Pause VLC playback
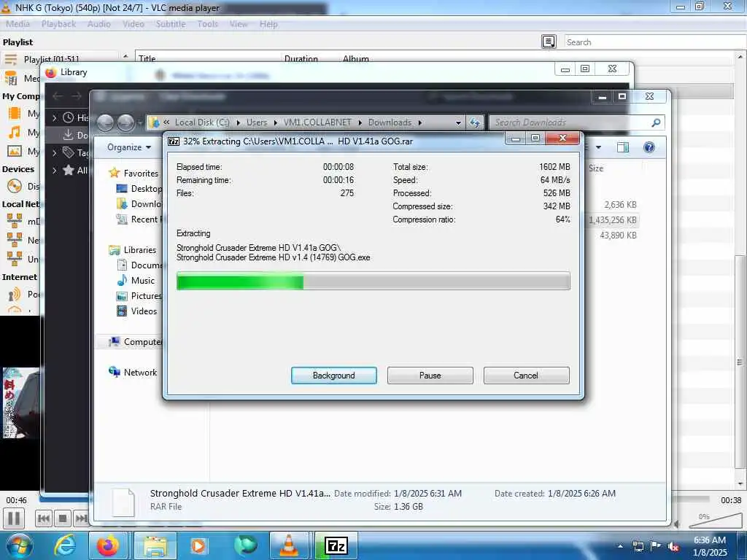This screenshot has height=560, width=747. [14, 518]
